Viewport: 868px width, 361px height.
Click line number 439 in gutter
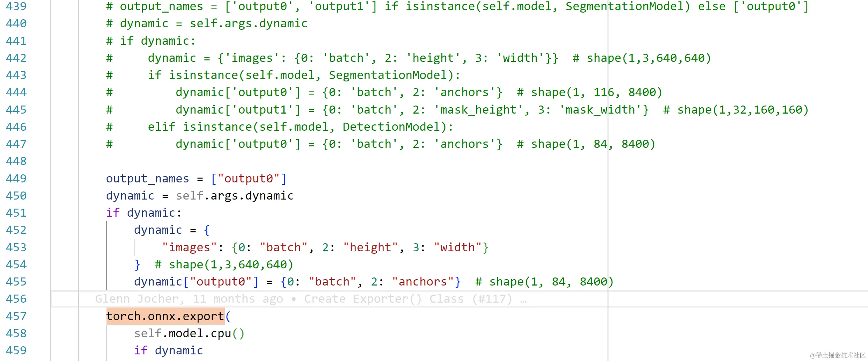tap(16, 6)
